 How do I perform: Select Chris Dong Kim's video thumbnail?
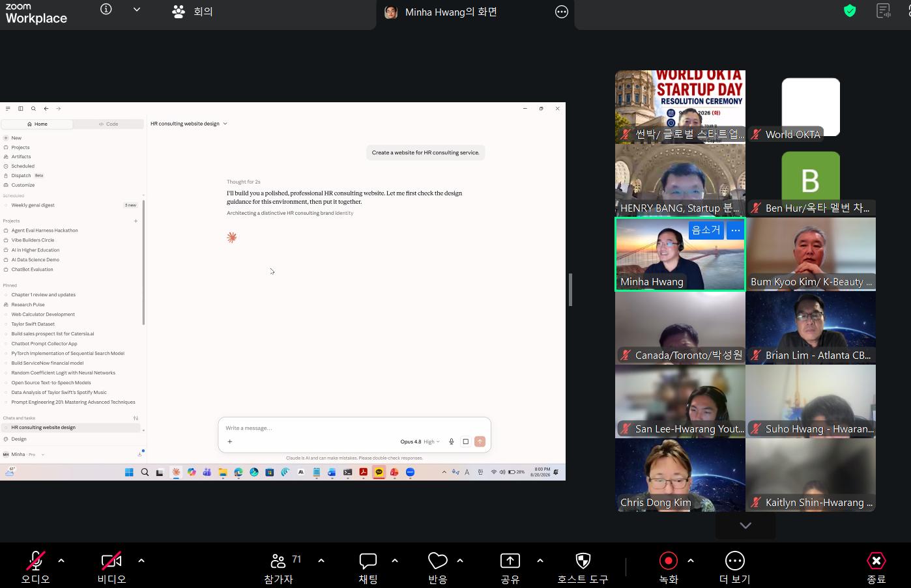pos(680,475)
